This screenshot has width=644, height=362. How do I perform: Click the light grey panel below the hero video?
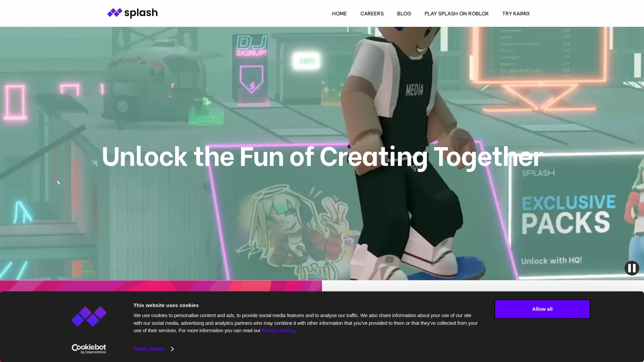(482, 286)
